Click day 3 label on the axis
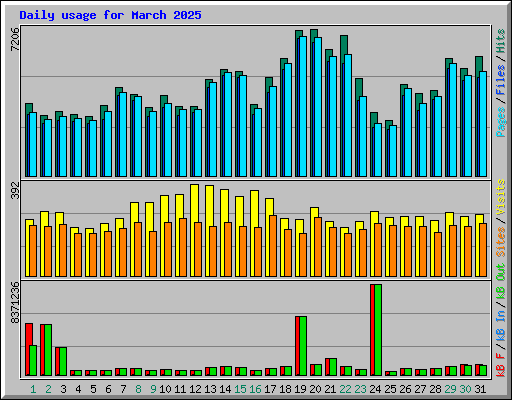Image resolution: width=512 pixels, height=400 pixels. tap(63, 389)
